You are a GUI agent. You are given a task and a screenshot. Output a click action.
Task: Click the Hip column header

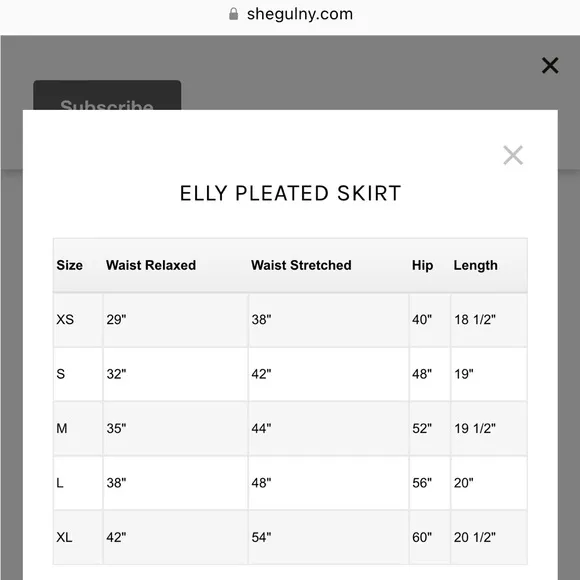pyautogui.click(x=422, y=265)
